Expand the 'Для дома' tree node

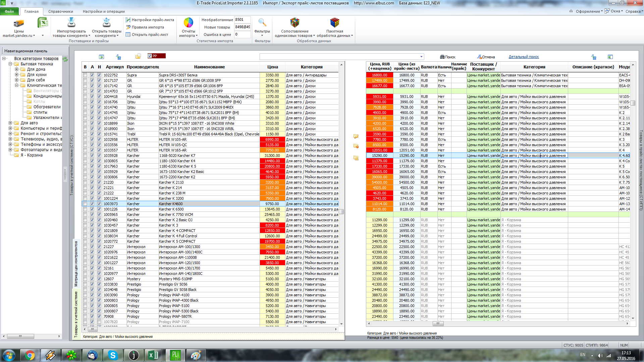click(16, 69)
